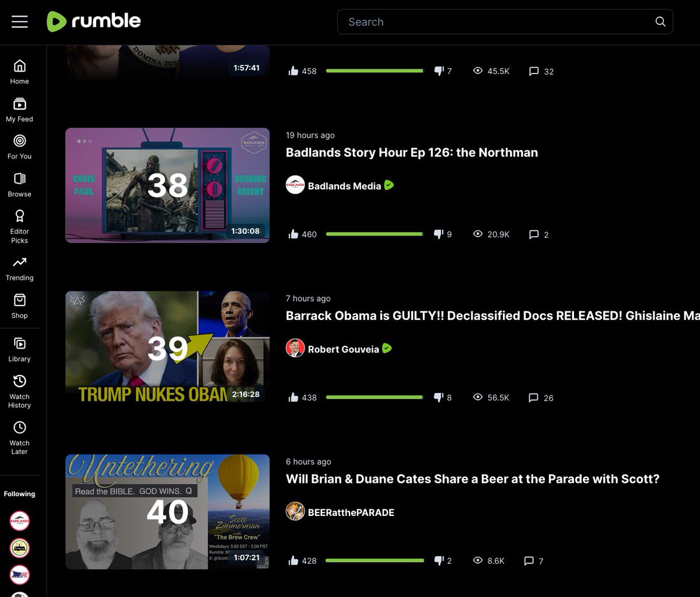This screenshot has height=597, width=700.
Task: Open comments icon with 32 comments
Action: click(534, 71)
